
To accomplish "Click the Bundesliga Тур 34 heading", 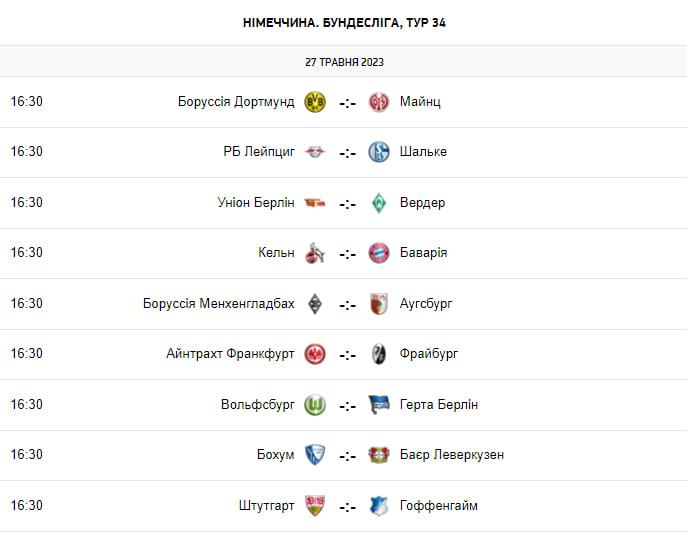I will tap(344, 23).
